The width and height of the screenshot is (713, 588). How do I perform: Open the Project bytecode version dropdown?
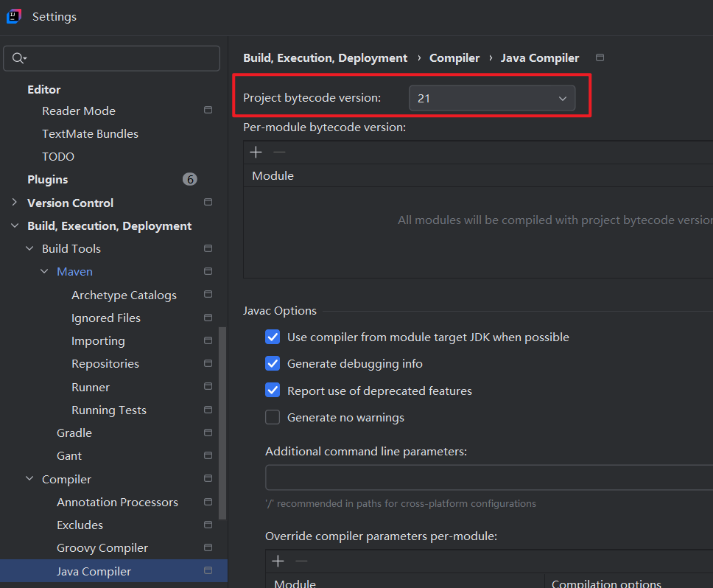492,98
